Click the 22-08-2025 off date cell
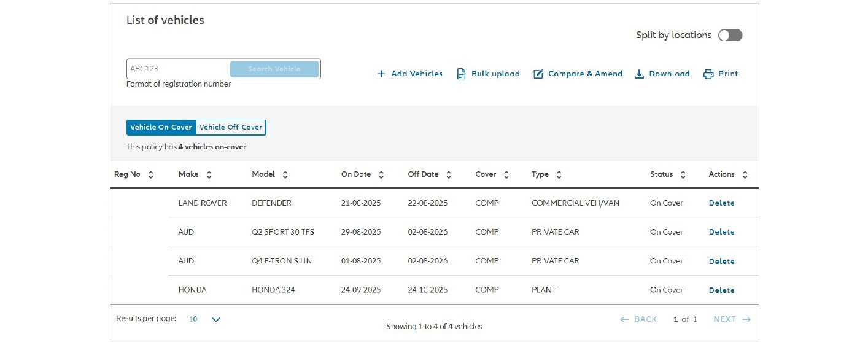 [428, 203]
